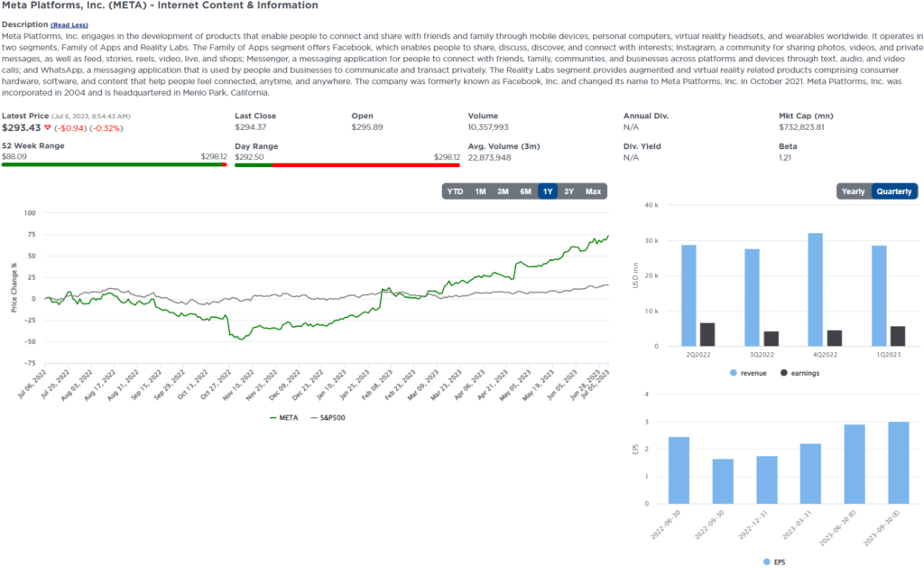The width and height of the screenshot is (924, 568).
Task: Click the Jul 06, 2022 x-axis date
Action: (x=32, y=385)
